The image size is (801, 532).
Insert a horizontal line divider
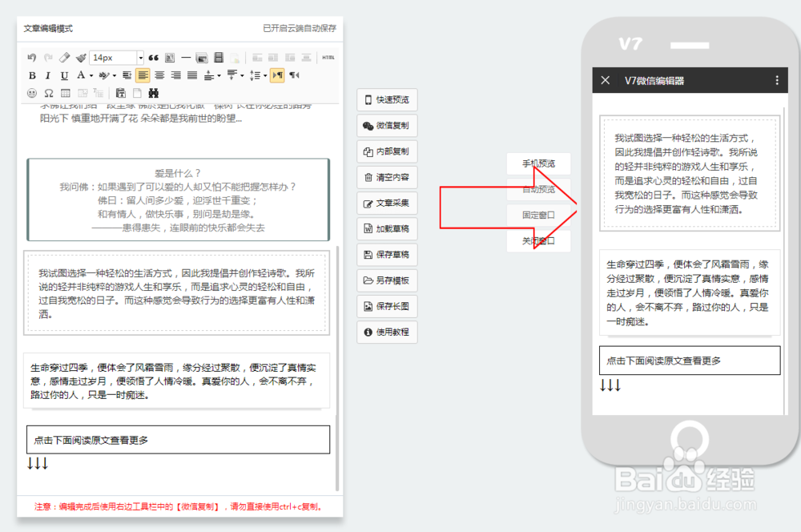point(187,58)
